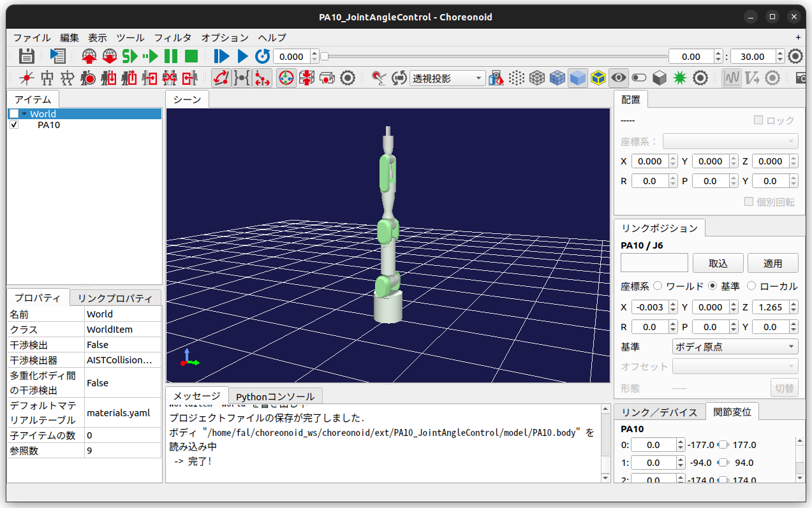Click the 適用 button
Image resolution: width=812 pixels, height=508 pixels.
pos(772,263)
